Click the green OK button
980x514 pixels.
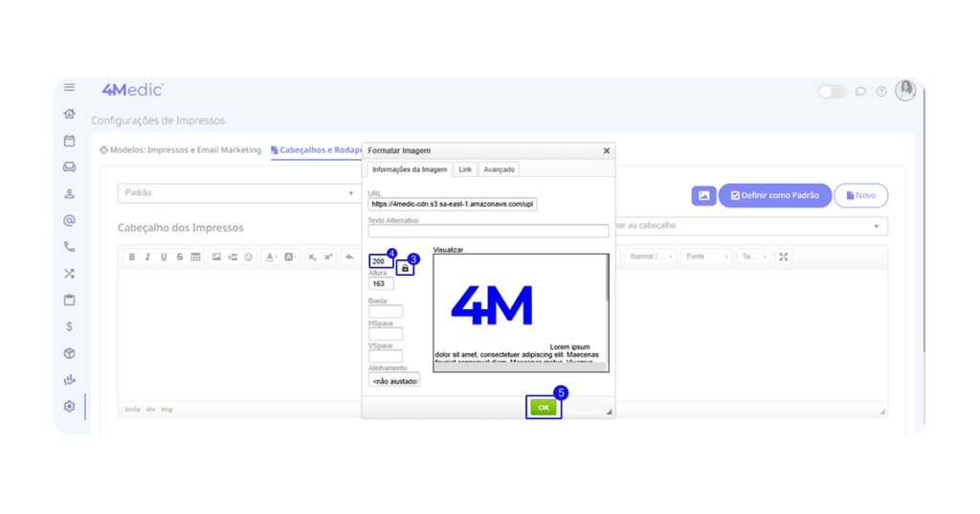click(x=543, y=407)
